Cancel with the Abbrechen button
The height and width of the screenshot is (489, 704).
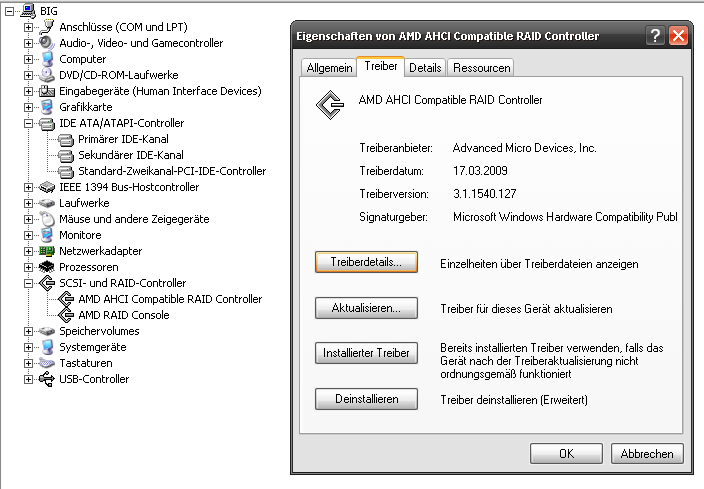coord(647,454)
